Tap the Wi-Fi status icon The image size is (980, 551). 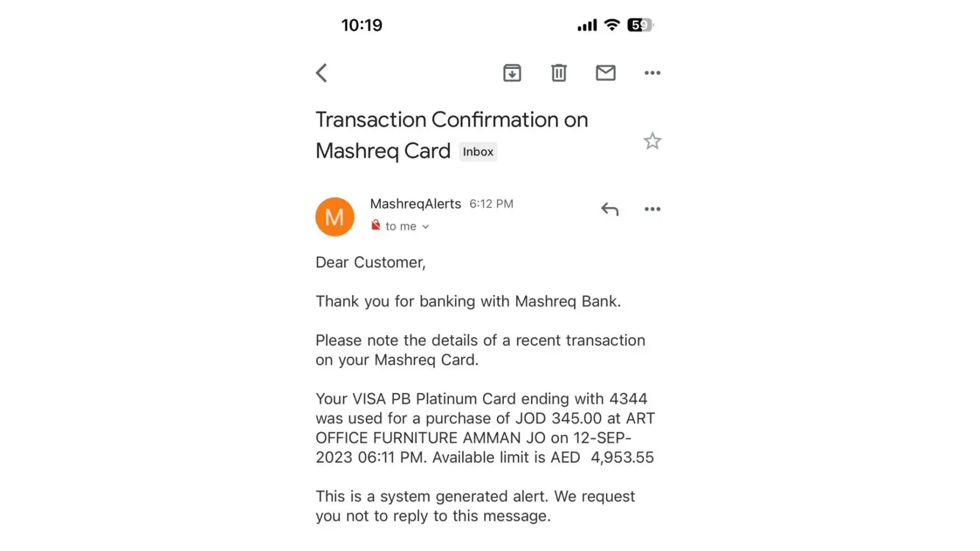pos(612,25)
